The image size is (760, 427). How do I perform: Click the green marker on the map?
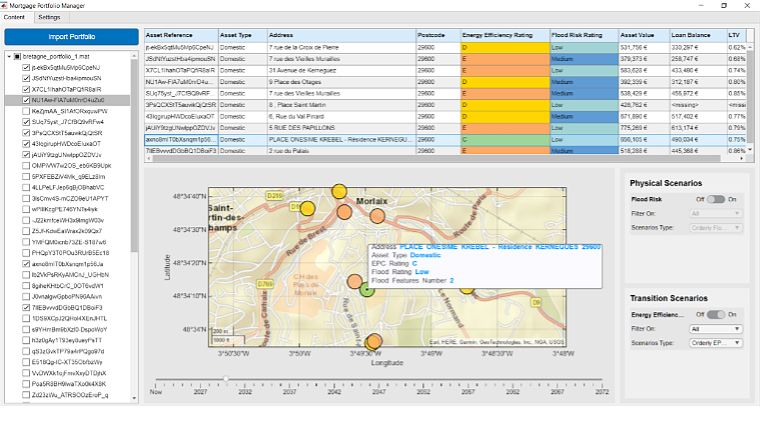point(367,289)
